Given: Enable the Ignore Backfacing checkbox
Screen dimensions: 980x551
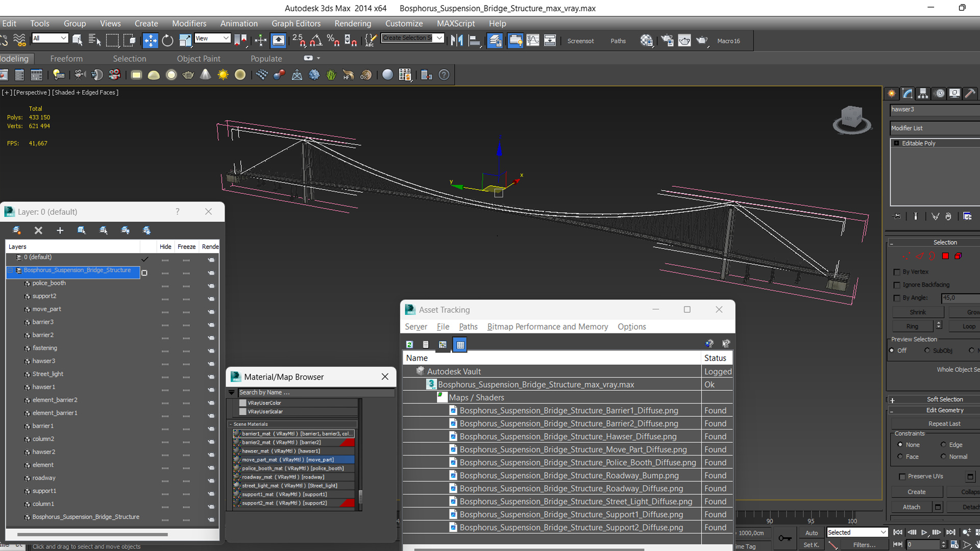Looking at the screenshot, I should pos(897,285).
